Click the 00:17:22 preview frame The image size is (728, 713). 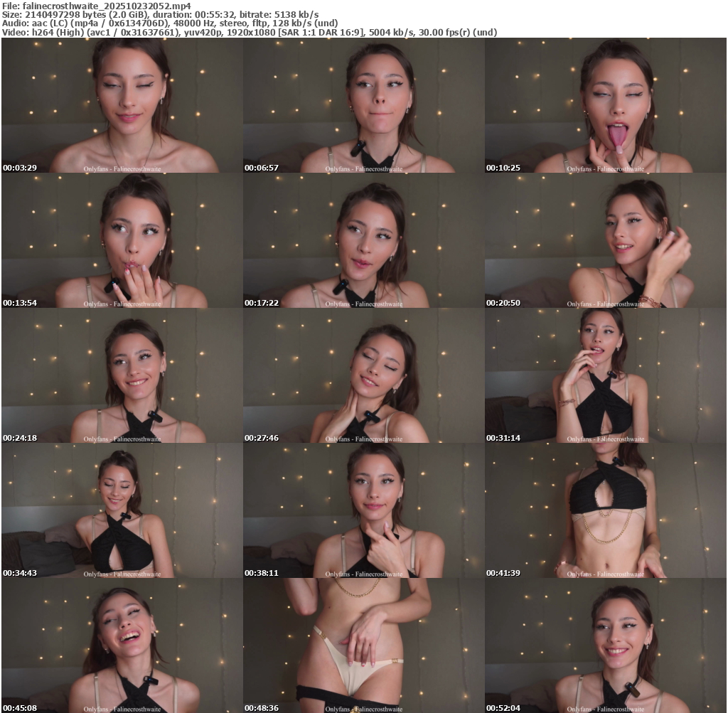pyautogui.click(x=363, y=240)
